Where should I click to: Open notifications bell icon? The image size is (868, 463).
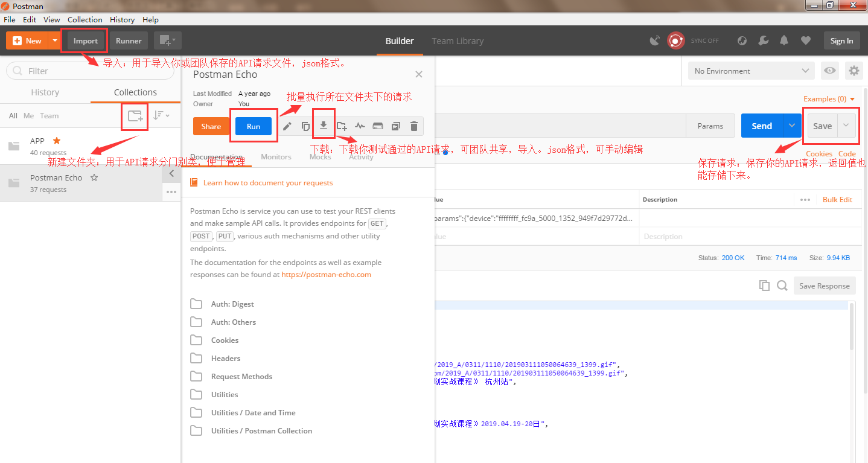[784, 40]
